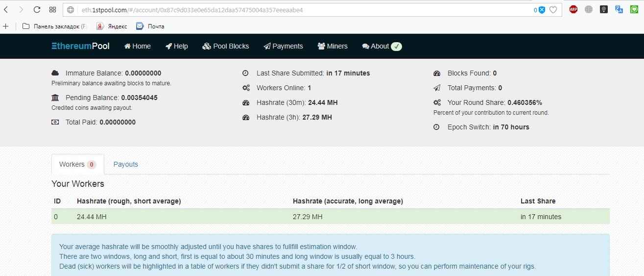Click the EthereumPool logo link
The height and width of the screenshot is (276, 644).
point(81,46)
